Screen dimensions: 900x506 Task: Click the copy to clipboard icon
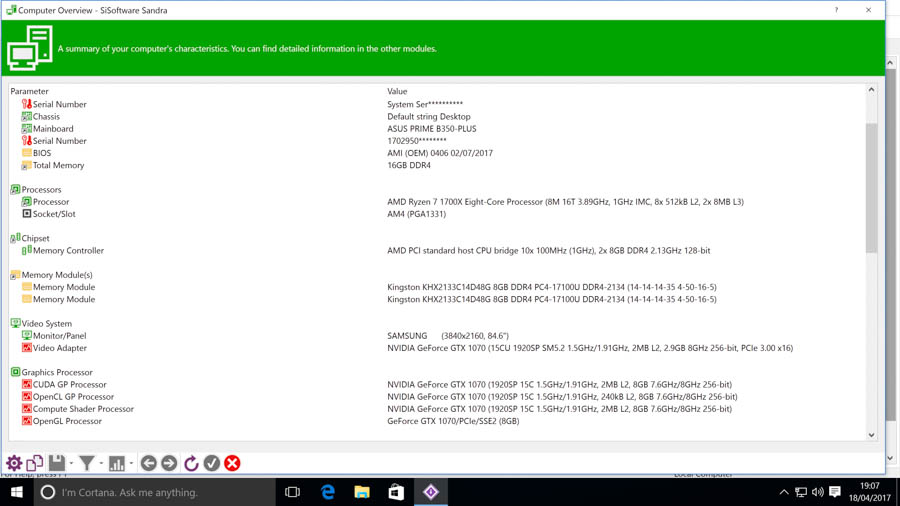point(34,463)
